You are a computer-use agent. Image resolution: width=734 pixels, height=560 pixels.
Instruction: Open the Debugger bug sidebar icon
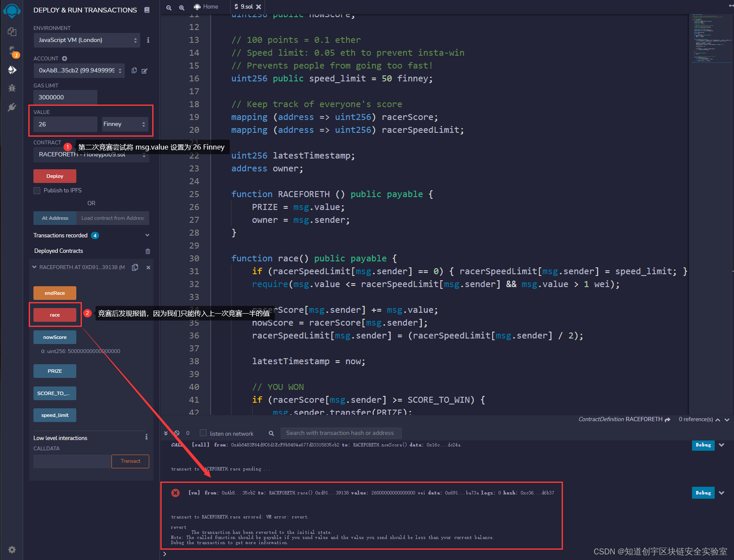[12, 88]
